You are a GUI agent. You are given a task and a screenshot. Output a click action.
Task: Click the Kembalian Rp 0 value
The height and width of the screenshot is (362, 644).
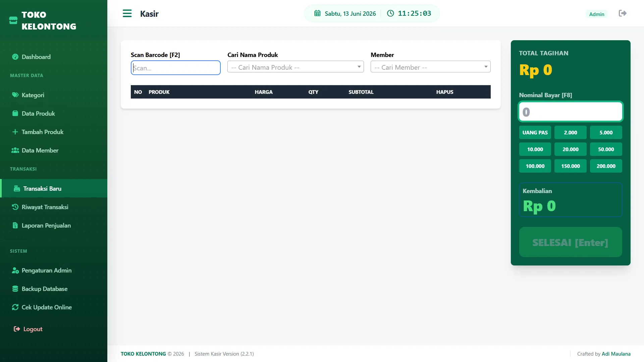[x=539, y=206]
